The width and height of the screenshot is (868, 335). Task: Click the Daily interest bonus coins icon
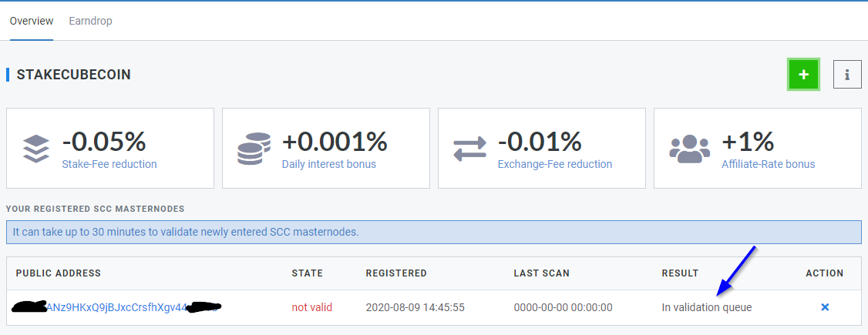tap(254, 148)
